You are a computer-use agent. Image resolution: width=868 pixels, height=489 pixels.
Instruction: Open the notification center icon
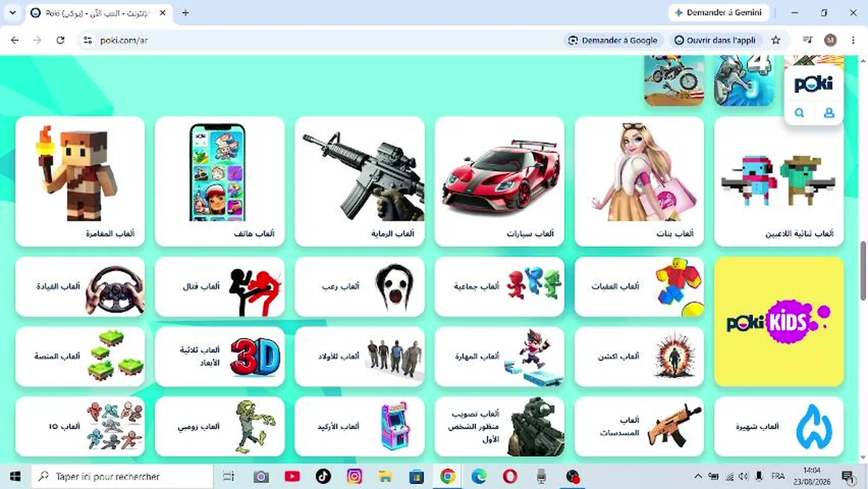(847, 476)
